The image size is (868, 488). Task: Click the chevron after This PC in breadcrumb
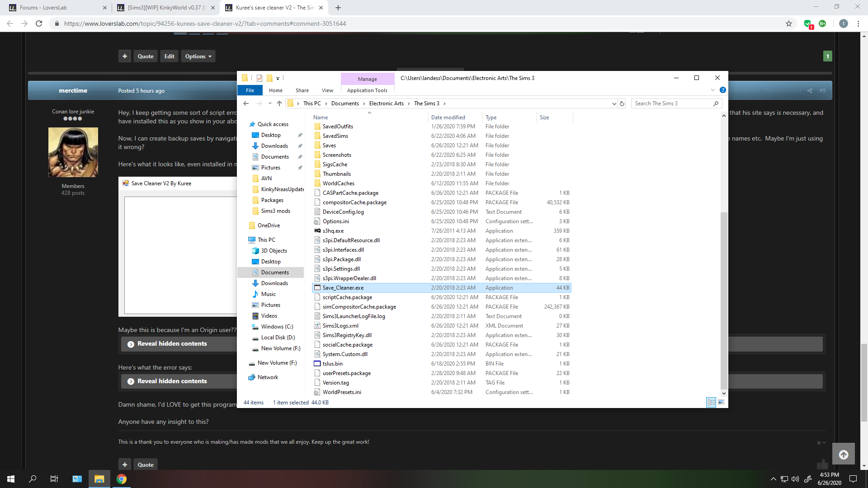(326, 103)
